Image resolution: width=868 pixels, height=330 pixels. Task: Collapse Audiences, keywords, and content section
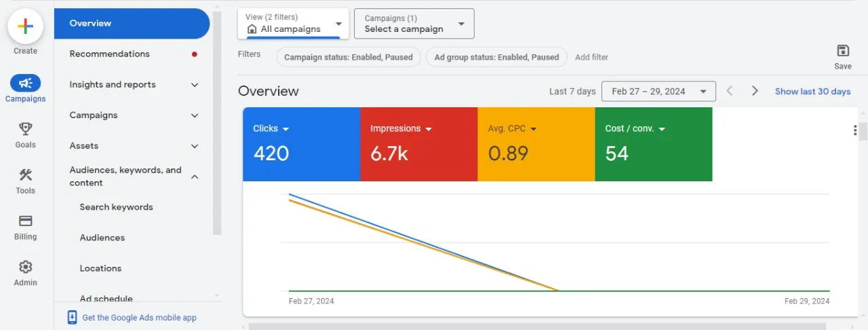(195, 177)
